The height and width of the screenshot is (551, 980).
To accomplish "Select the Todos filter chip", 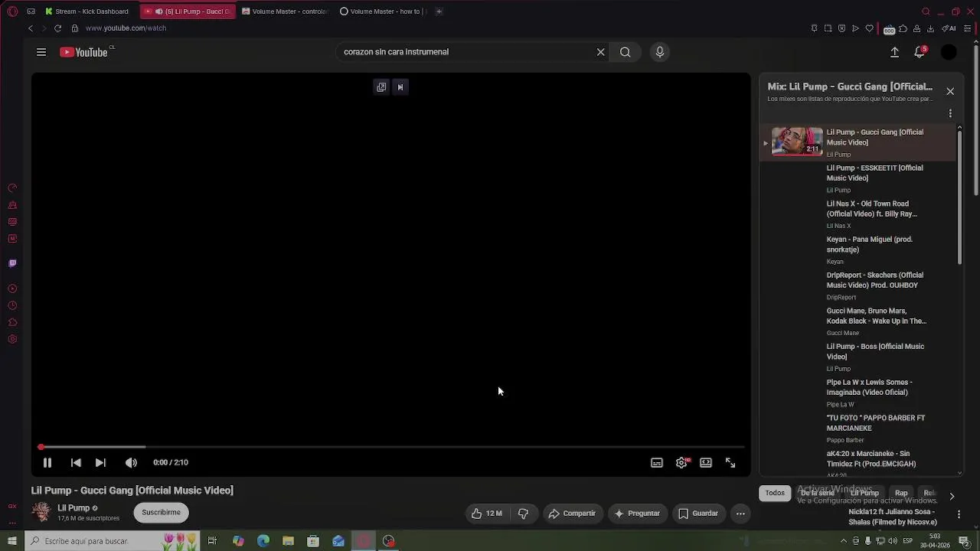I will tap(775, 494).
